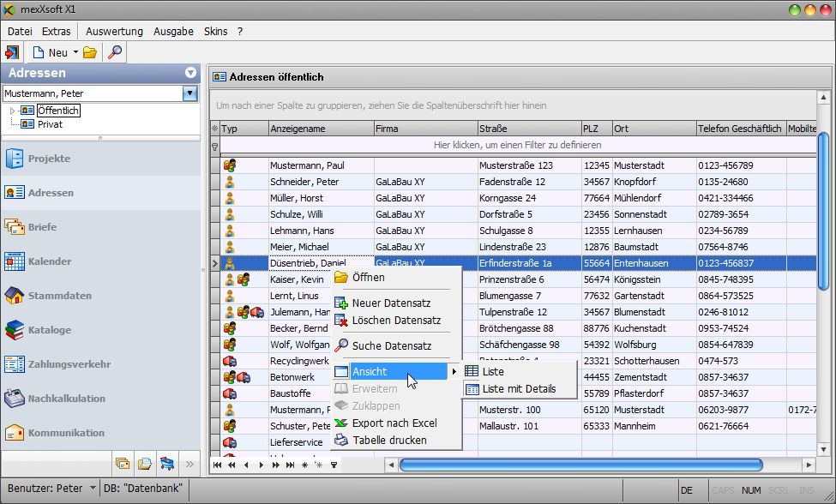Open the Kommunikation section in the sidebar
This screenshot has width=836, height=504.
click(x=101, y=433)
